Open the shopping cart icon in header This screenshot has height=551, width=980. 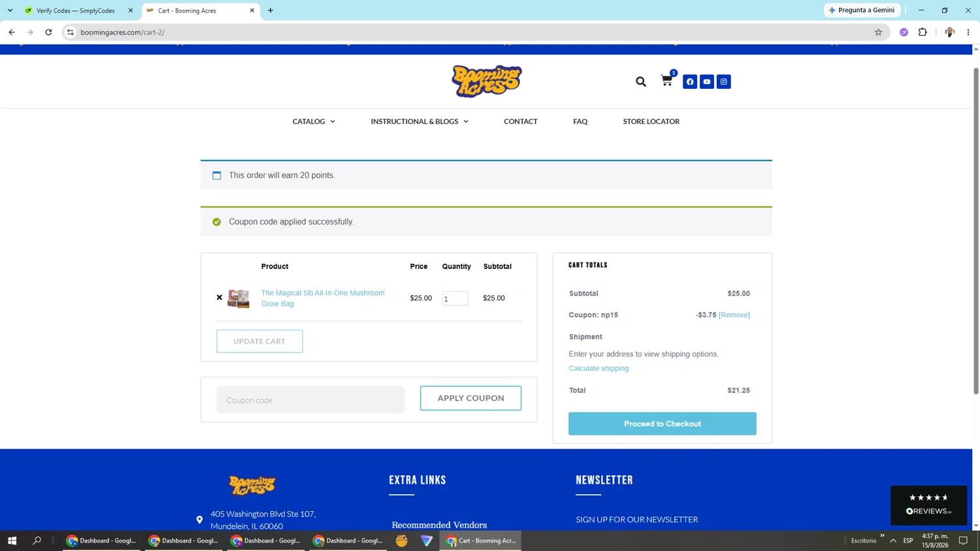(x=666, y=80)
